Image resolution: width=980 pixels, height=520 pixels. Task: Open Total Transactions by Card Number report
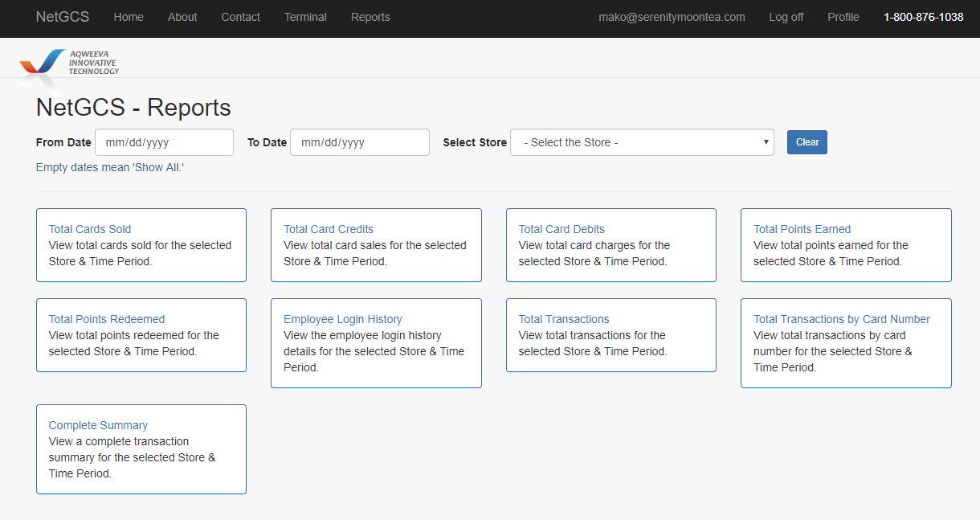pyautogui.click(x=841, y=319)
